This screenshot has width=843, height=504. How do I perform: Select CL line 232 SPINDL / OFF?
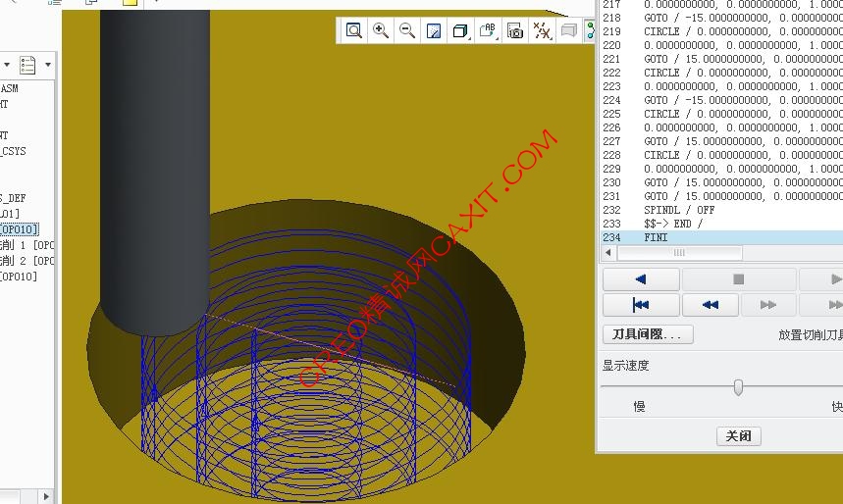click(x=721, y=210)
